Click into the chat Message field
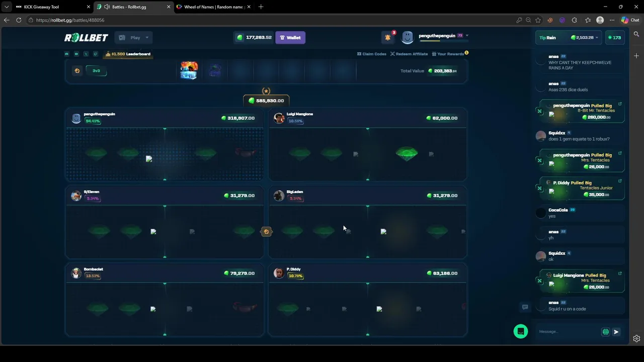Screen dimensions: 644x362 coord(568,332)
